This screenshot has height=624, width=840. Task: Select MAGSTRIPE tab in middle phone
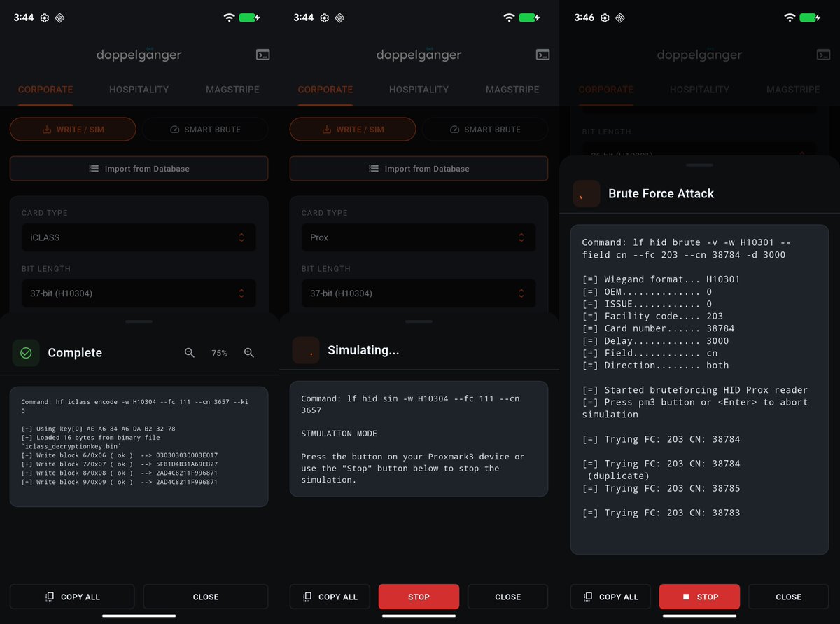click(512, 90)
